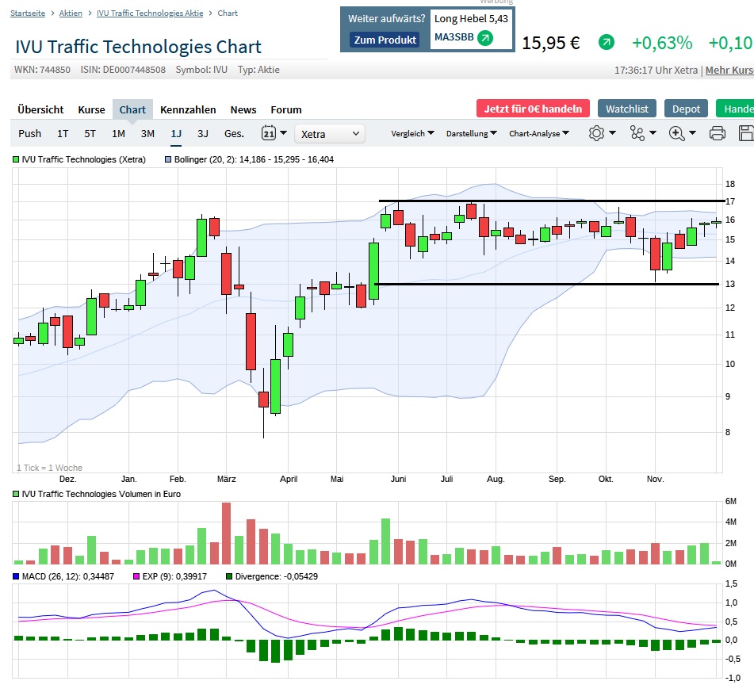Click the Divergence green legend swatch
754x700 pixels.
click(229, 576)
